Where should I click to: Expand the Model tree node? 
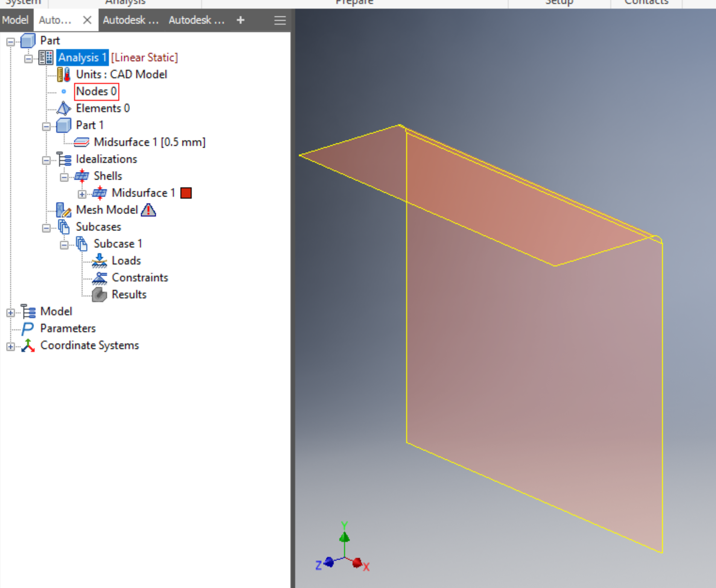[x=11, y=313]
